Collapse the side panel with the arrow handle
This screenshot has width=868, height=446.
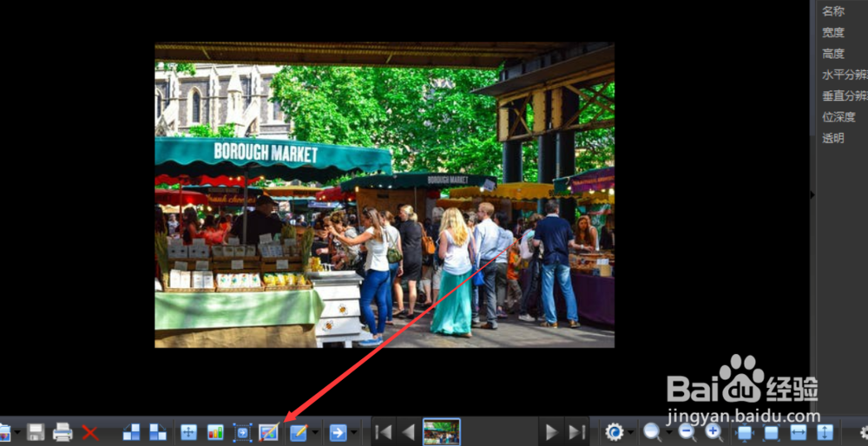(812, 194)
